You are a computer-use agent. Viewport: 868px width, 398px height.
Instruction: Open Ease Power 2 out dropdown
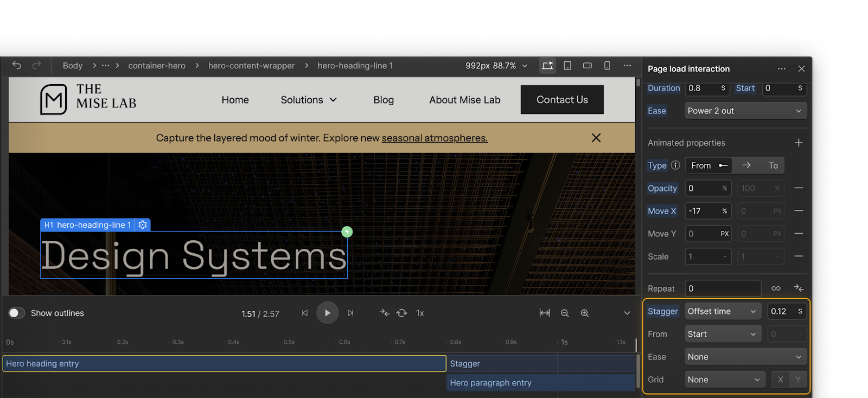coord(746,111)
